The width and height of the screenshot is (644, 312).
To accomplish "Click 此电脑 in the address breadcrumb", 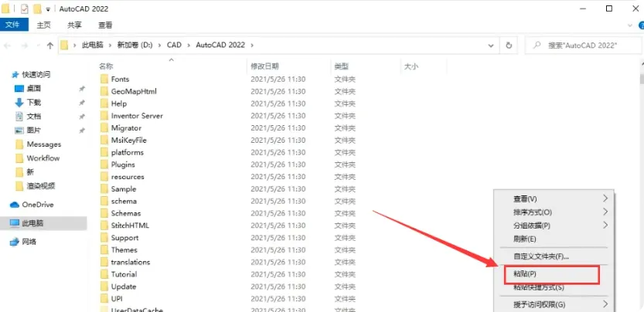I will pyautogui.click(x=93, y=45).
